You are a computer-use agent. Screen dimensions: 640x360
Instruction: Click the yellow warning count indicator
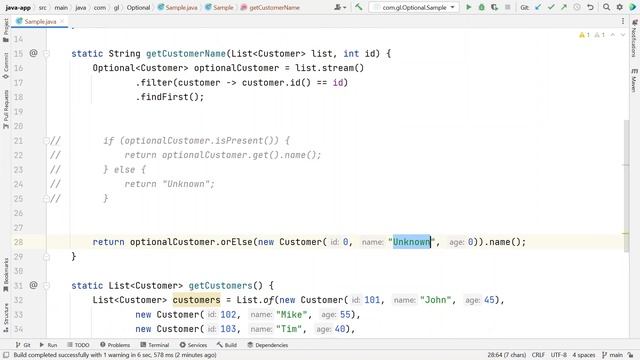click(584, 35)
